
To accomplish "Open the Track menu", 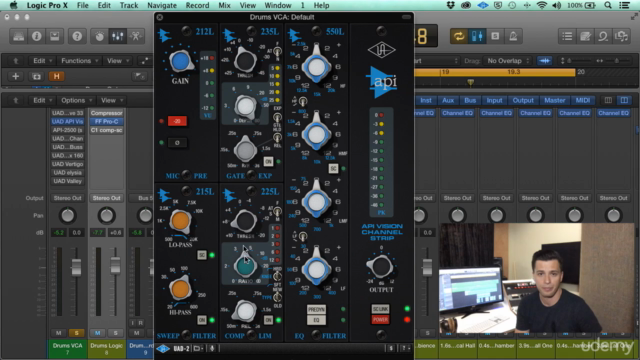I will (129, 5).
